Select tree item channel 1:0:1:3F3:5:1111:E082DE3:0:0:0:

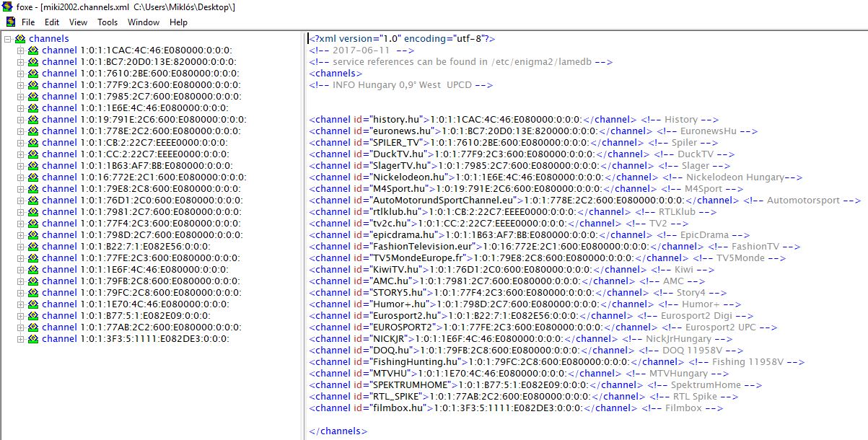[136, 339]
